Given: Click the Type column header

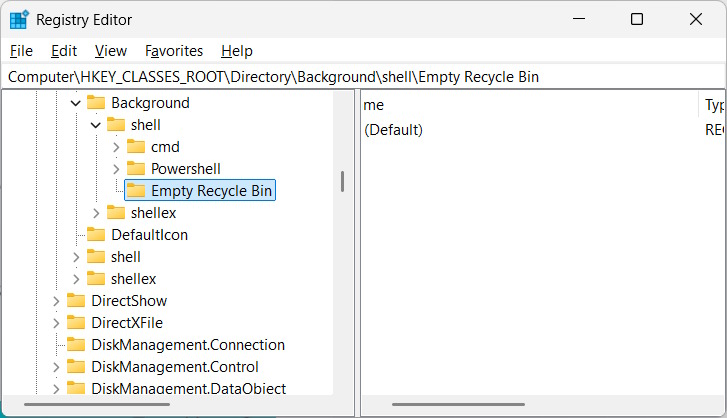Looking at the screenshot, I should [713, 105].
